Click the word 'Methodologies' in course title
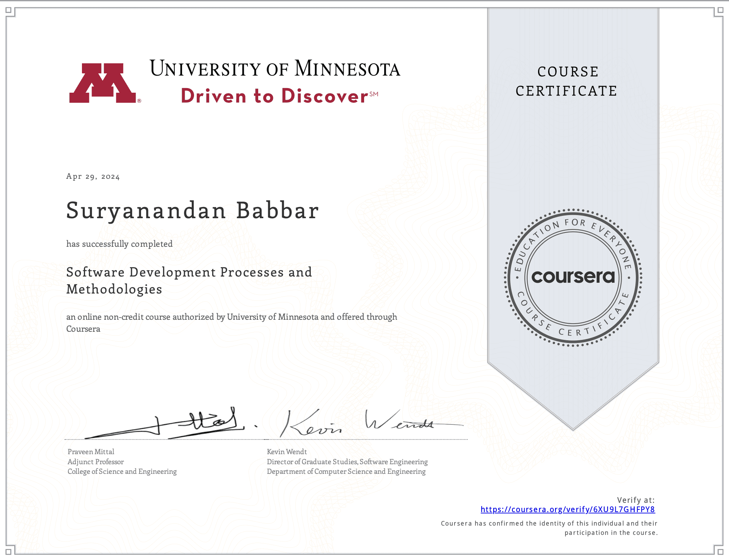 [x=114, y=290]
